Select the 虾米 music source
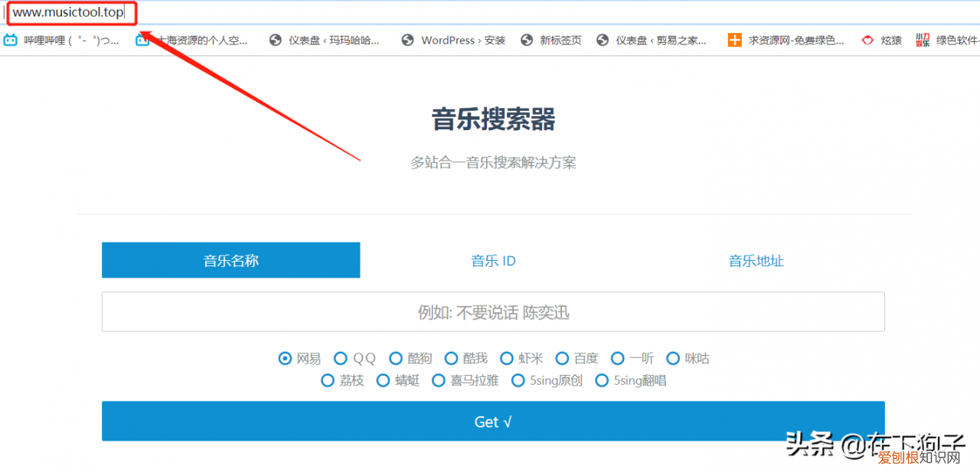The image size is (980, 472). [507, 358]
